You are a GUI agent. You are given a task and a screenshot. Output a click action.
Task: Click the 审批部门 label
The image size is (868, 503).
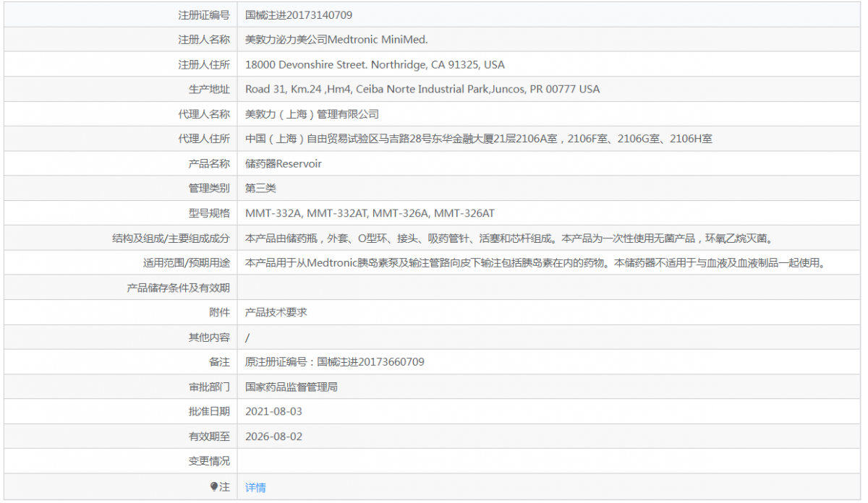click(x=209, y=387)
